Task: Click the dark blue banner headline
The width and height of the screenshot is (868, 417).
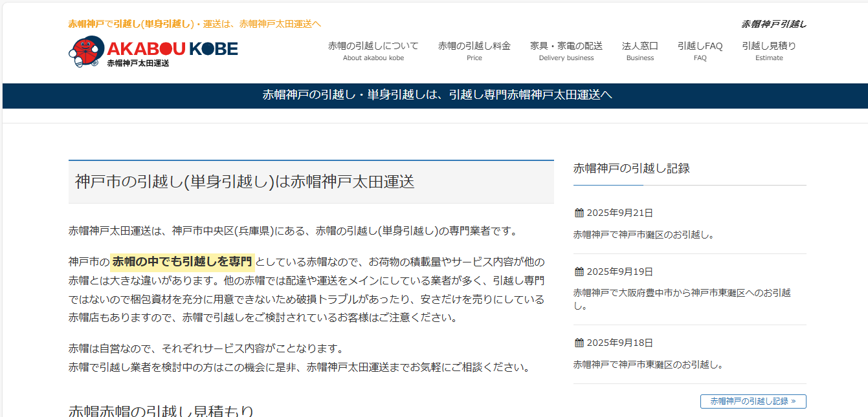Action: (x=437, y=95)
